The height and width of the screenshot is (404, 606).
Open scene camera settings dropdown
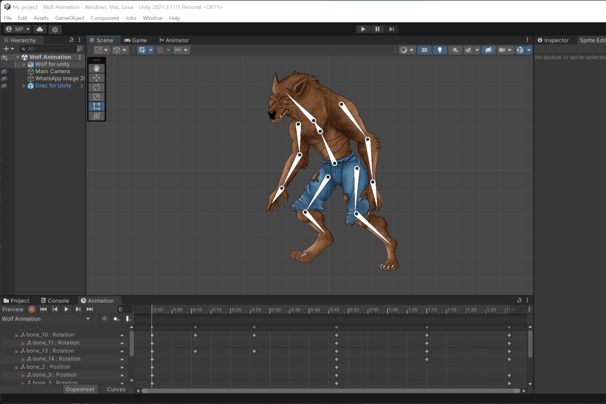point(505,50)
